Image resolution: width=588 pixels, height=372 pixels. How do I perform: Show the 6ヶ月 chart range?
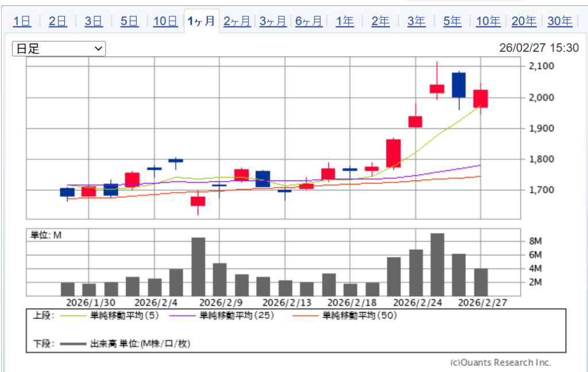point(309,22)
